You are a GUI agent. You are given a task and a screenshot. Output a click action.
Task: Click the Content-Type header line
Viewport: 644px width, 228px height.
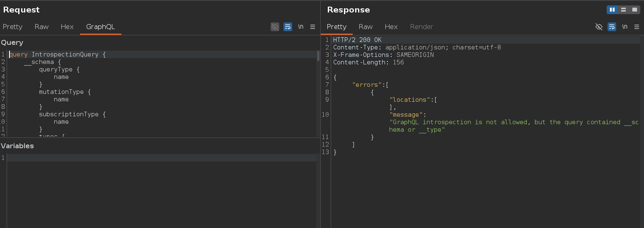[x=417, y=47]
